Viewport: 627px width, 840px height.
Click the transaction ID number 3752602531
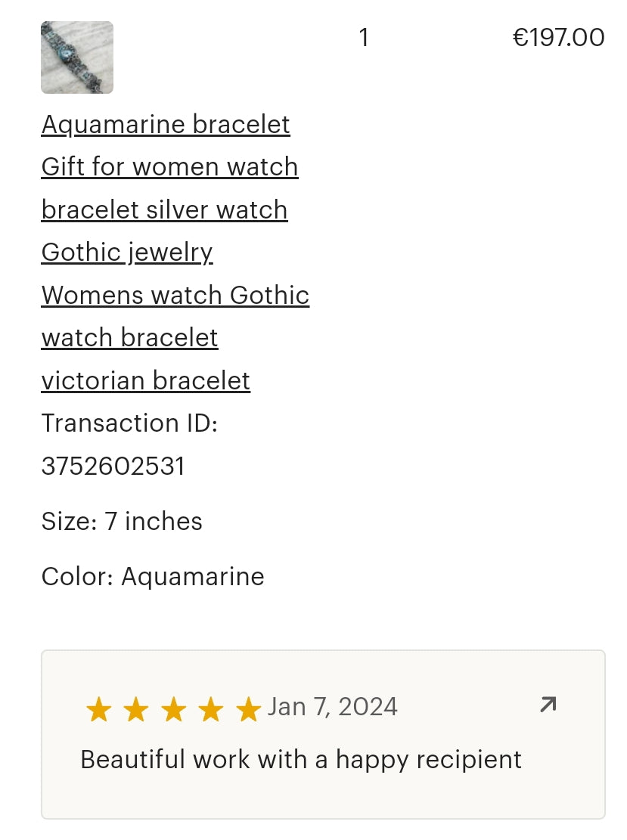113,466
